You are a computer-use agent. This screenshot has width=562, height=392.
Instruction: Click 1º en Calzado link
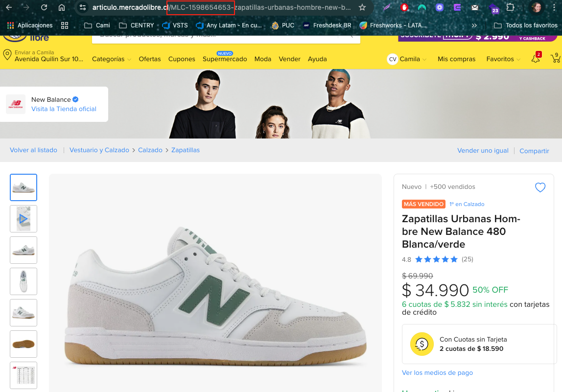pyautogui.click(x=467, y=204)
